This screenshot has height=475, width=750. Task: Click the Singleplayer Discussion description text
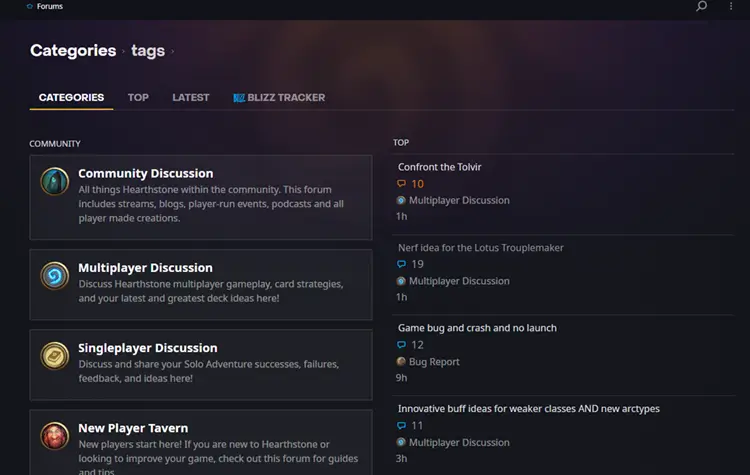point(209,371)
